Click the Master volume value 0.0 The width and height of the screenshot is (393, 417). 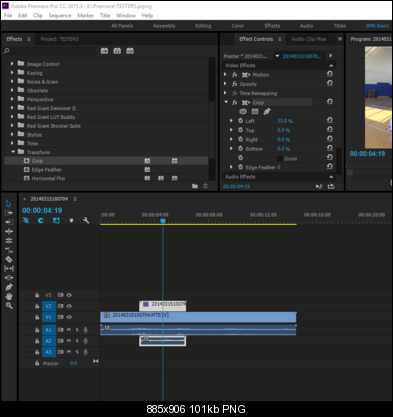tap(73, 363)
